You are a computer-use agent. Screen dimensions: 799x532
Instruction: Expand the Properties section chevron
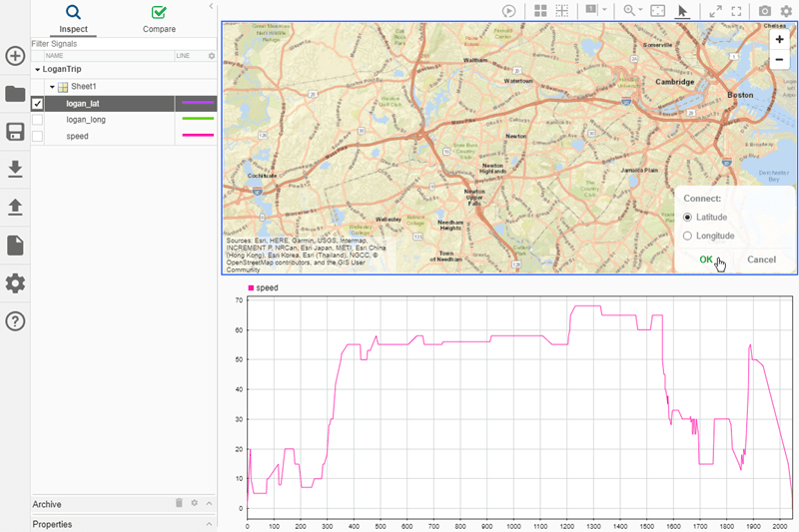[x=209, y=524]
